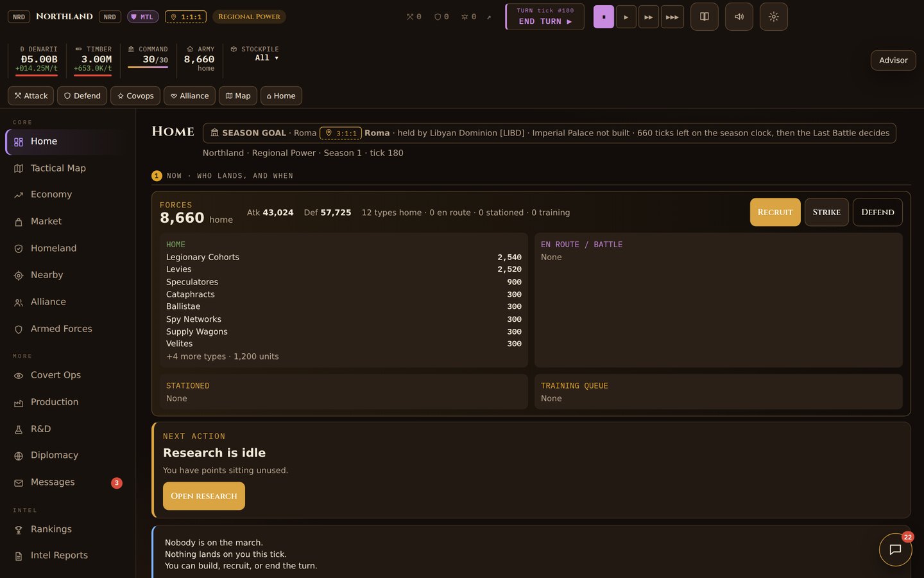Mute sound with the speaker icon
This screenshot has width=924, height=578.
pyautogui.click(x=739, y=17)
